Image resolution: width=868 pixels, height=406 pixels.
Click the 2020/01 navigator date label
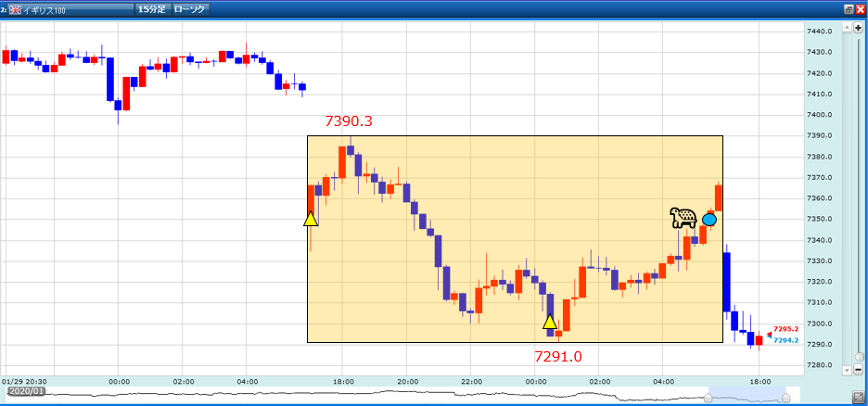coord(25,391)
